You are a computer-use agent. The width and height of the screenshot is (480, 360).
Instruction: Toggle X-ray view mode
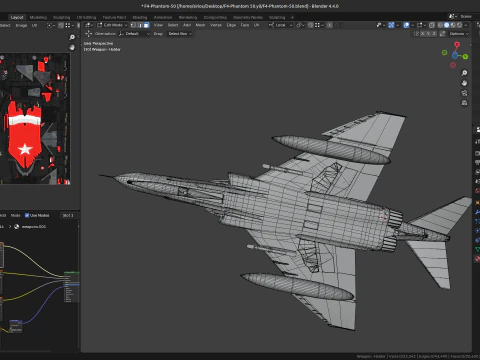(432, 25)
